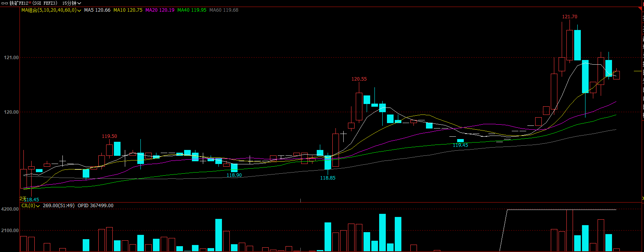Click the 120.00 price axis label
The height and width of the screenshot is (252, 644).
(11, 112)
